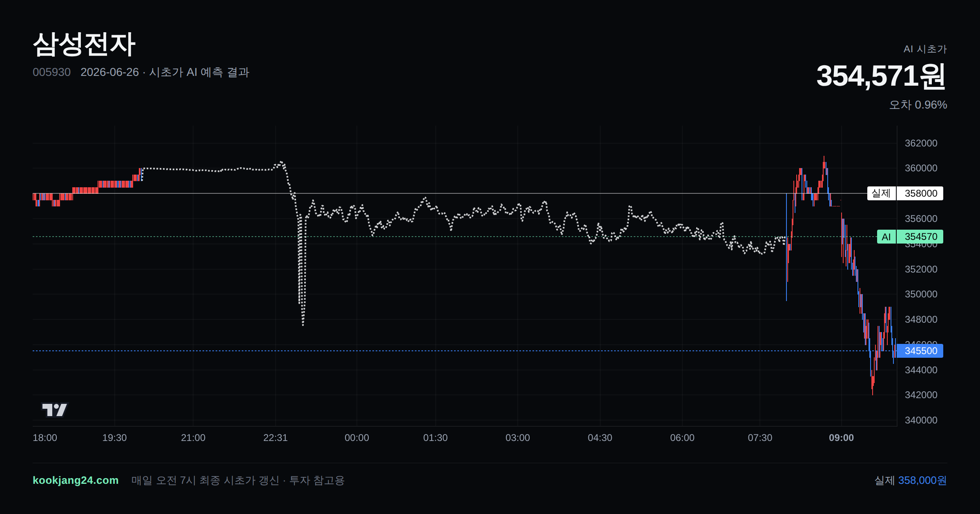The image size is (980, 514).
Task: Click the 22:31 time axis label
Action: tap(276, 438)
